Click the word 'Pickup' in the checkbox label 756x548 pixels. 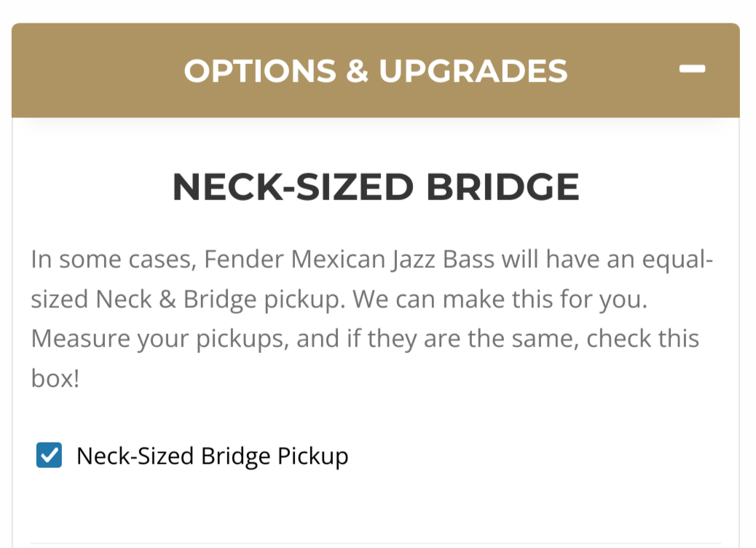coord(313,457)
